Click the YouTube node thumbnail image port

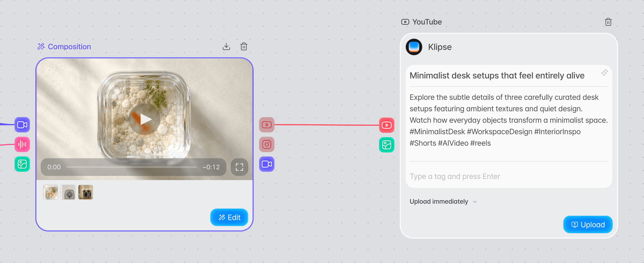point(387,145)
